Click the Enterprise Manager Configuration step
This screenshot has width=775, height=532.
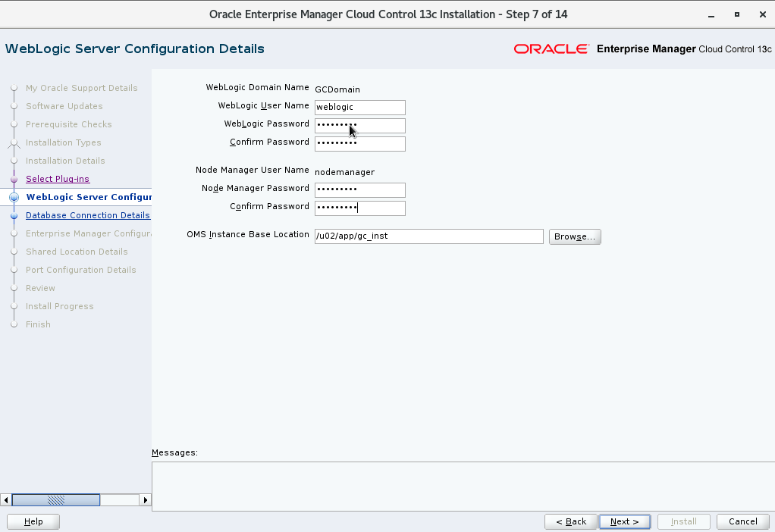tap(89, 233)
